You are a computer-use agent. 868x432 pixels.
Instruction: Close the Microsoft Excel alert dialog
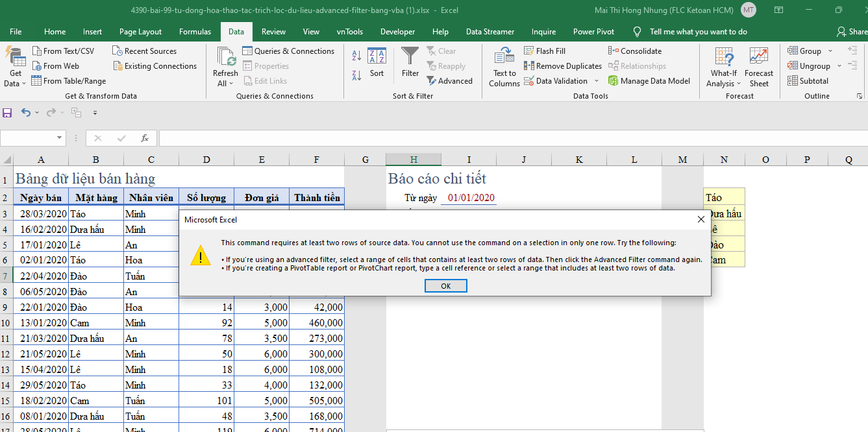[701, 219]
